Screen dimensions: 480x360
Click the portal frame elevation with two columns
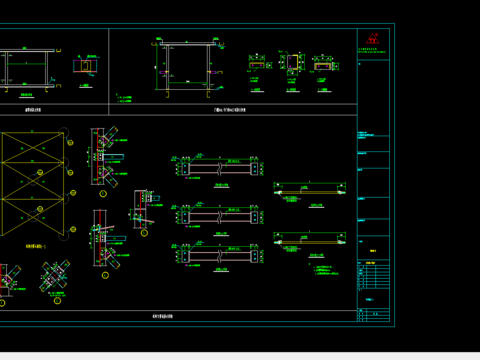(188, 67)
